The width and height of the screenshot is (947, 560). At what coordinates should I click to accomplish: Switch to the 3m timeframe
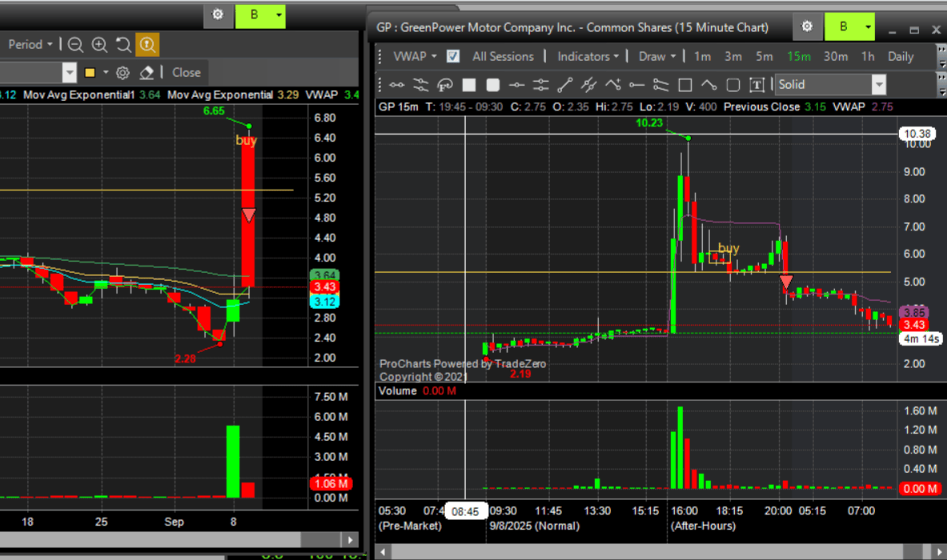[733, 56]
